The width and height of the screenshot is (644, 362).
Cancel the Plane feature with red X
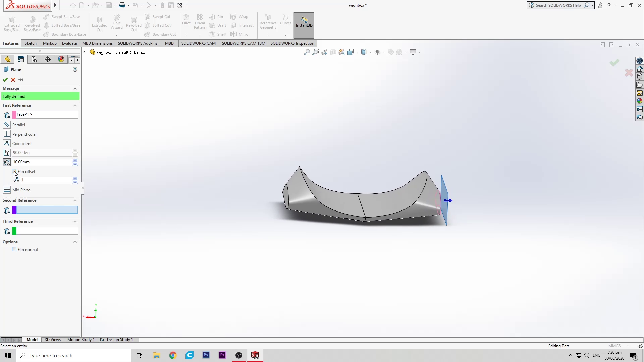(x=13, y=80)
